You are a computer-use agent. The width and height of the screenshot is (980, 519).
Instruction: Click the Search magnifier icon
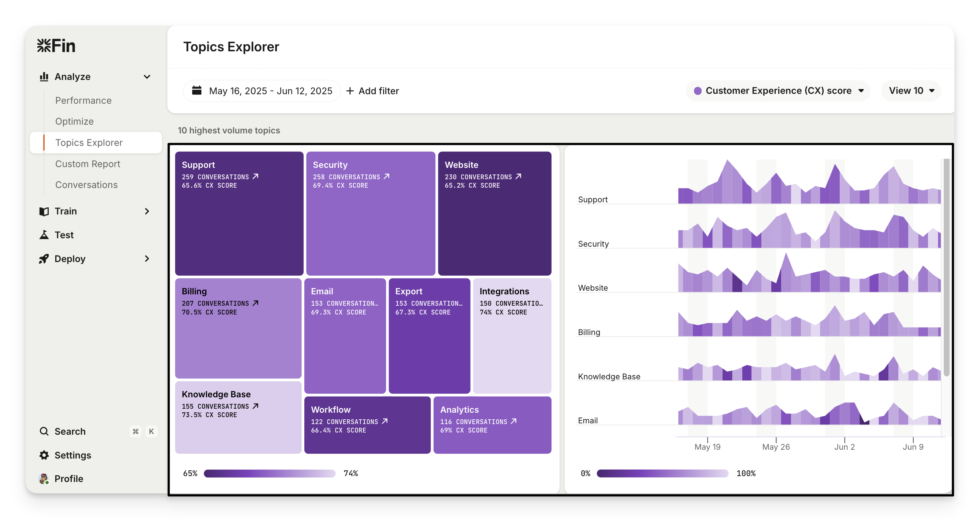pyautogui.click(x=44, y=431)
